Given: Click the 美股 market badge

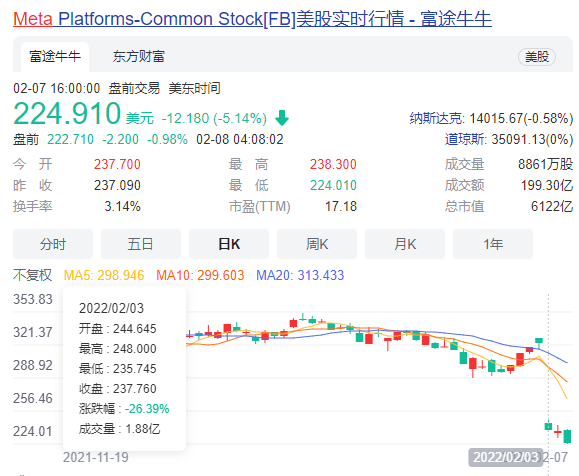Looking at the screenshot, I should [x=537, y=57].
